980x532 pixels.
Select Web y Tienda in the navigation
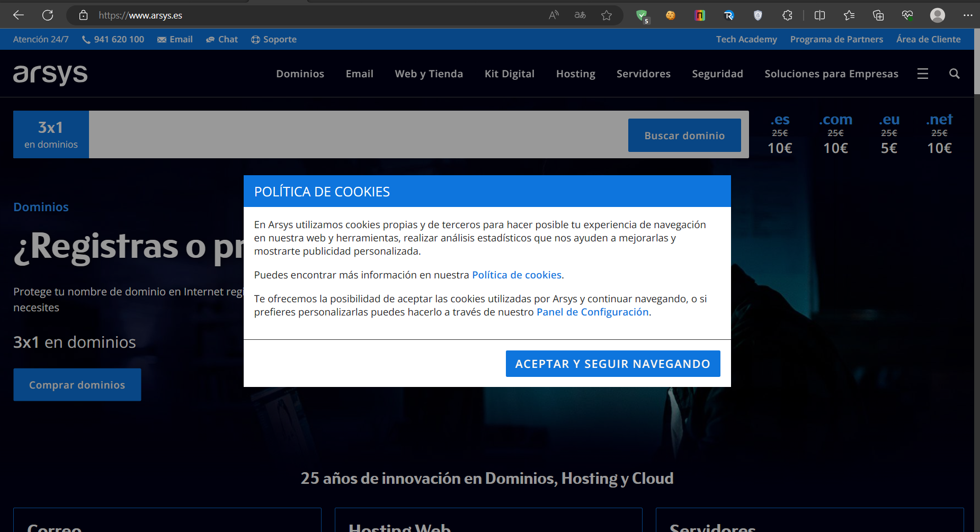pos(429,74)
